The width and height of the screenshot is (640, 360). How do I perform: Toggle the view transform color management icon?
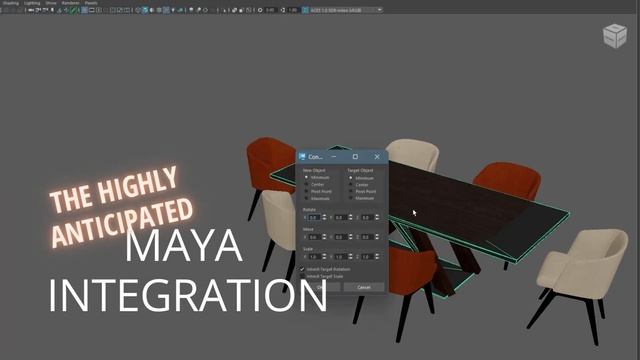305,10
